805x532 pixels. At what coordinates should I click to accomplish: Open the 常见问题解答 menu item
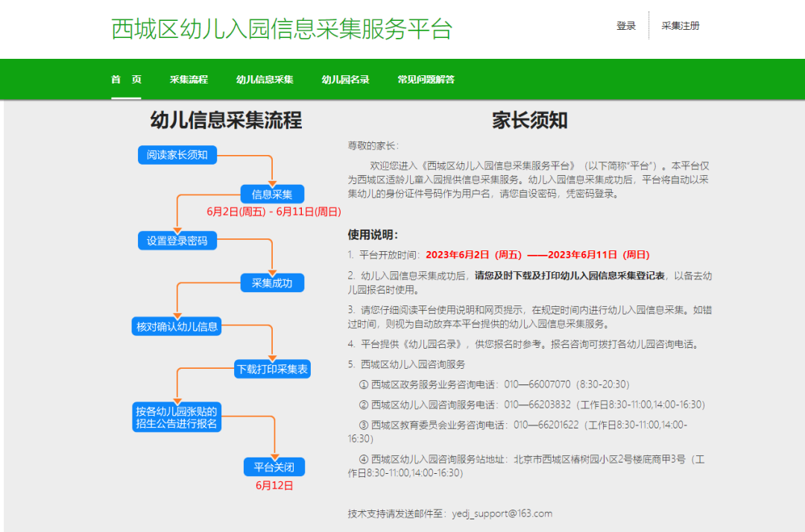[x=426, y=80]
